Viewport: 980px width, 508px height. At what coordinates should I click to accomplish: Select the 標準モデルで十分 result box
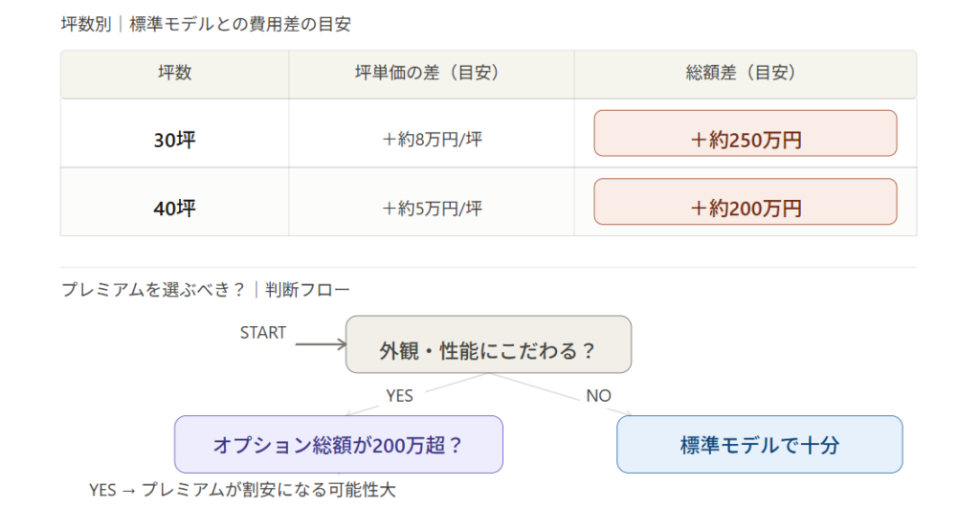[759, 445]
